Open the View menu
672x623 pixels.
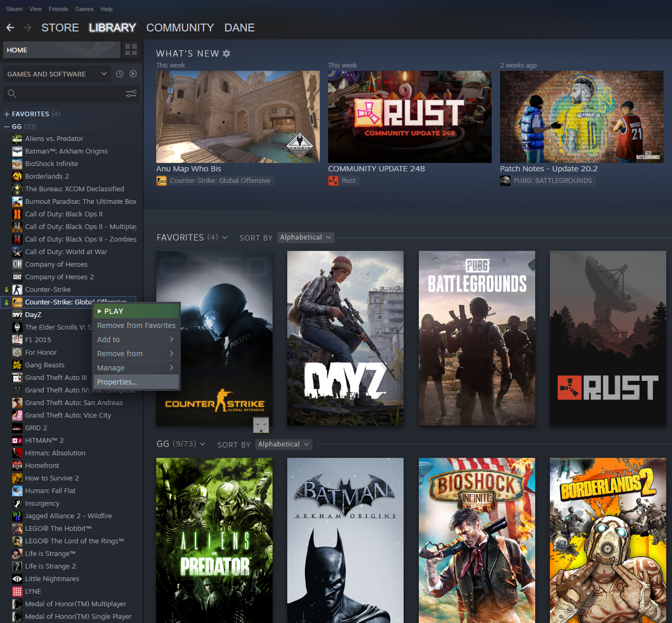36,9
